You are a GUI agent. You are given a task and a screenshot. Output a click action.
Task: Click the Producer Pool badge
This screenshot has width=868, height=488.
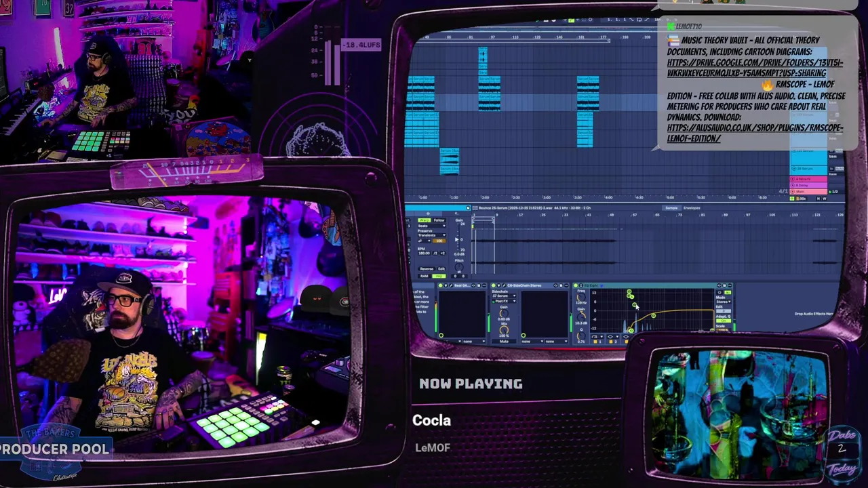click(x=53, y=449)
